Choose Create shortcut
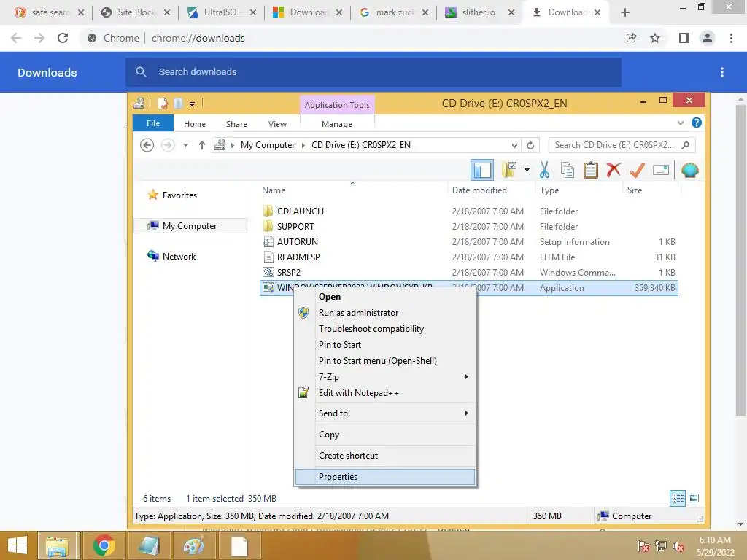This screenshot has width=747, height=560. tap(385, 455)
